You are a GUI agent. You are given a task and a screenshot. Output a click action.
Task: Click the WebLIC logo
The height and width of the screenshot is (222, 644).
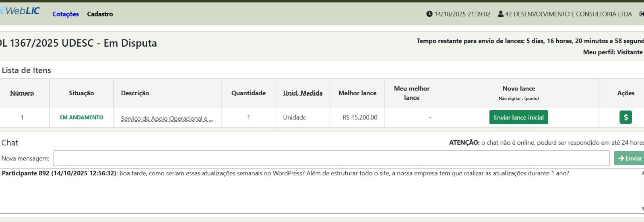click(22, 11)
